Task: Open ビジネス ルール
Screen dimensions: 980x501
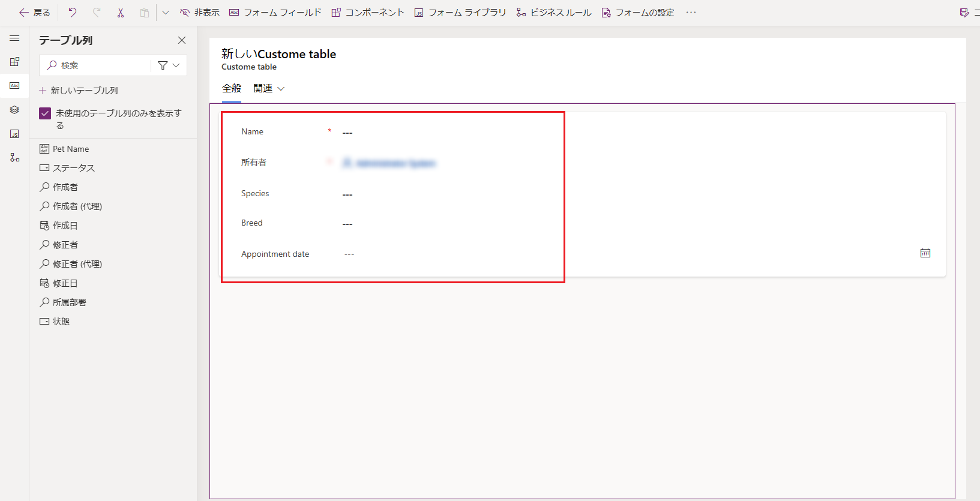Action: tap(554, 13)
